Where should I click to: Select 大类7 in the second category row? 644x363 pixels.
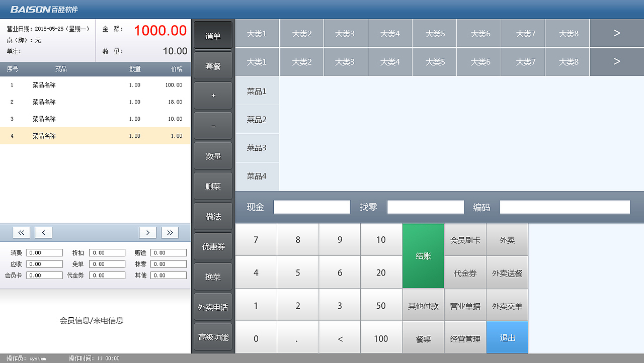pos(523,62)
